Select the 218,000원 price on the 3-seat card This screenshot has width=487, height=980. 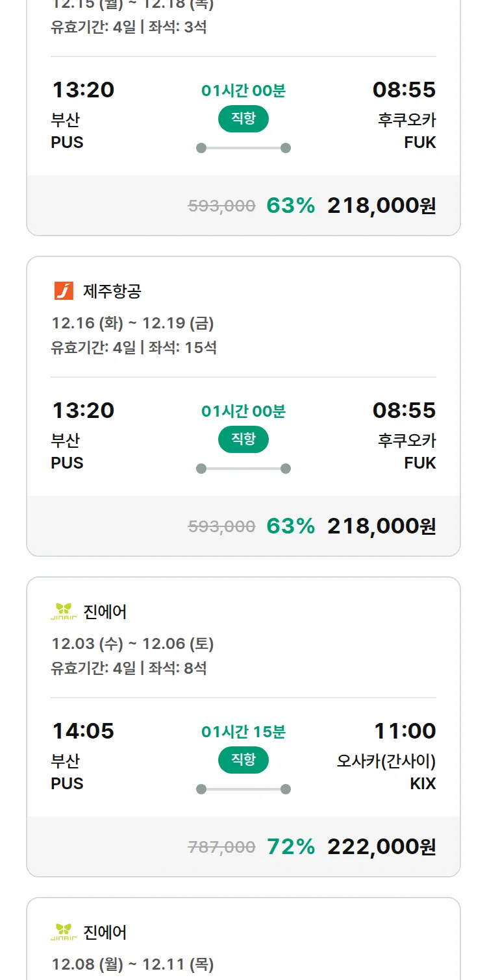[x=381, y=205]
